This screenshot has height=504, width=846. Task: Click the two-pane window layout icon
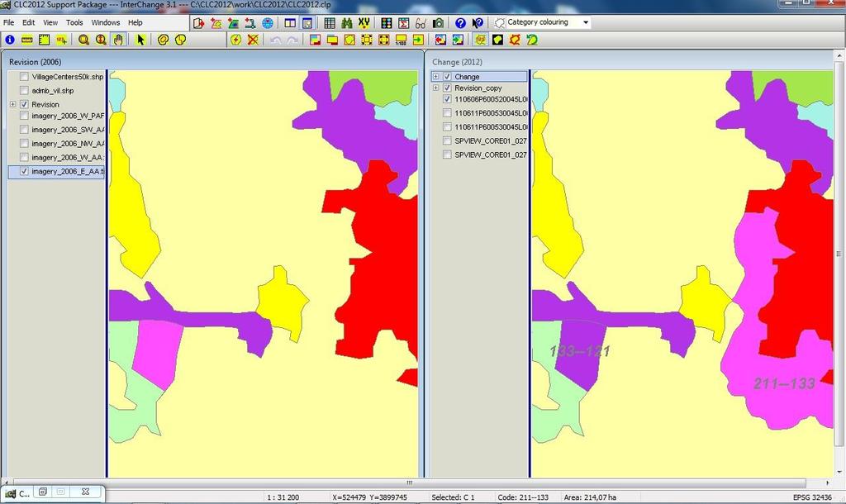290,23
